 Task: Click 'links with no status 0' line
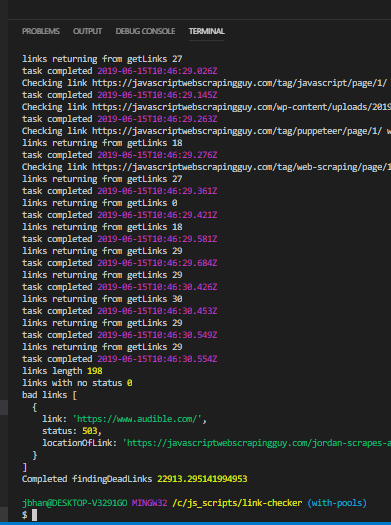pos(77,383)
